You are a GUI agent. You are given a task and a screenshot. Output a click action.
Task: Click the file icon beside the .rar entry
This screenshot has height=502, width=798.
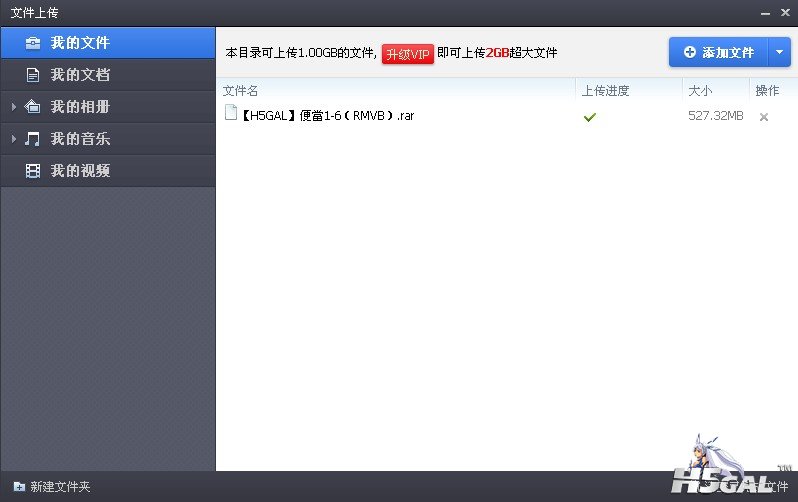230,114
